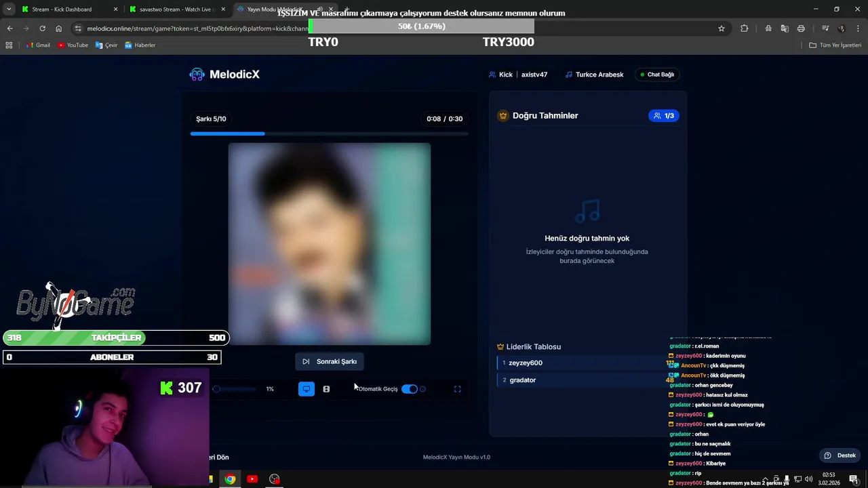Viewport: 868px width, 488px height.
Task: Open the Destek support button
Action: click(x=840, y=455)
